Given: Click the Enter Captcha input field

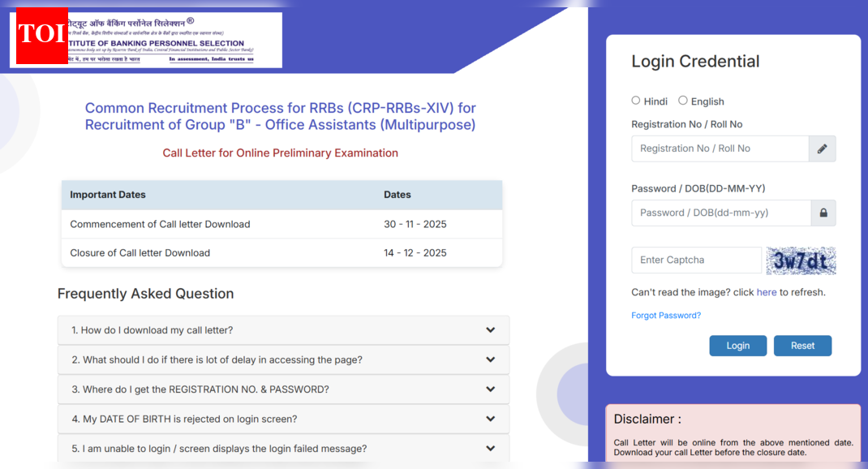Looking at the screenshot, I should point(696,260).
